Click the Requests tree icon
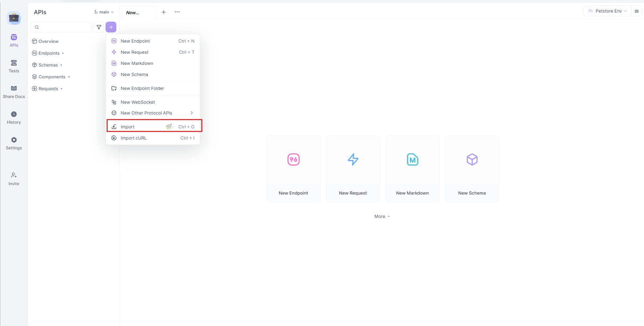 (34, 89)
